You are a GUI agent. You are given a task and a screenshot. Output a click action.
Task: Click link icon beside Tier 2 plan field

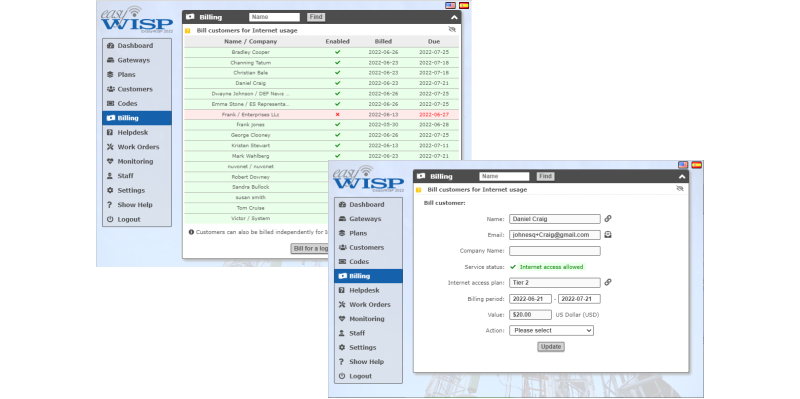(608, 282)
